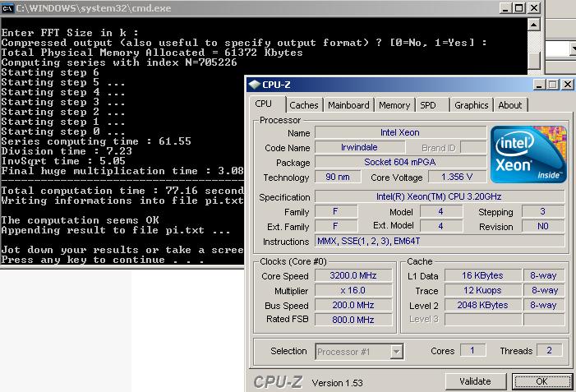Click the Core Voltage value 1.356 V

(x=457, y=177)
